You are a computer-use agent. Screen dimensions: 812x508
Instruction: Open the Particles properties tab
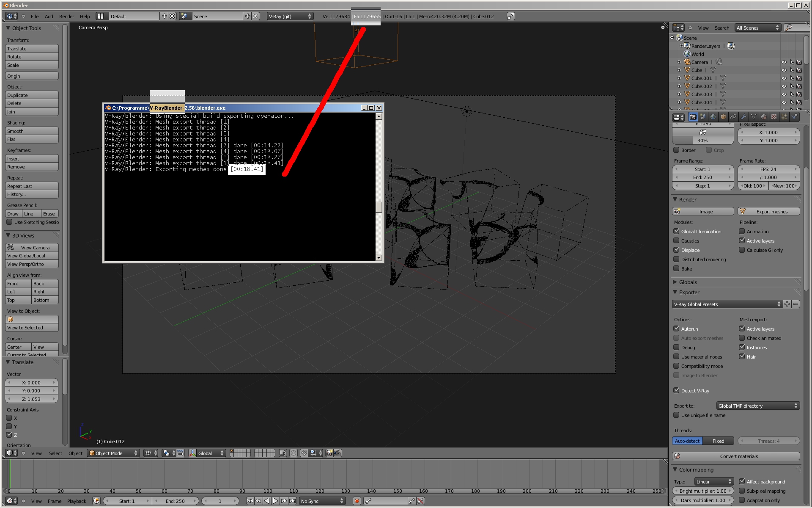coord(784,117)
